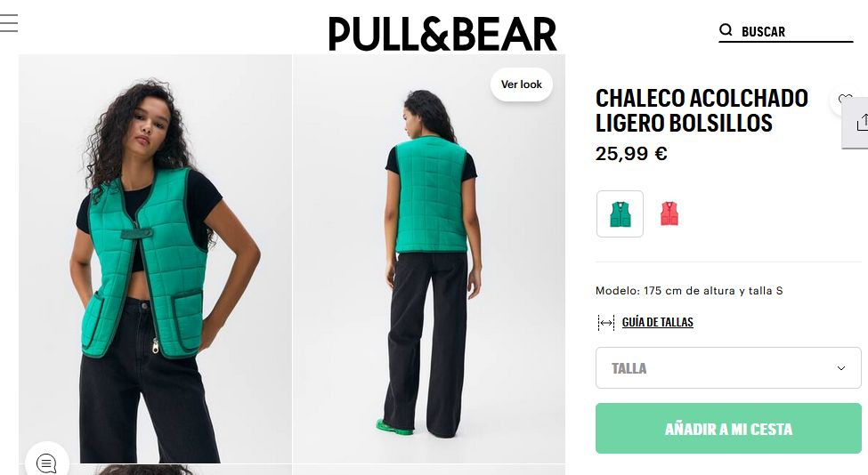Click the model height and size info
Screen dimensions: 868x475
689,291
